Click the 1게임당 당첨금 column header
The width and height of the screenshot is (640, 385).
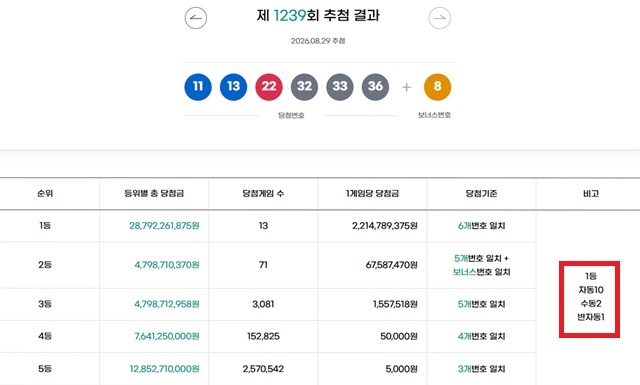(372, 193)
